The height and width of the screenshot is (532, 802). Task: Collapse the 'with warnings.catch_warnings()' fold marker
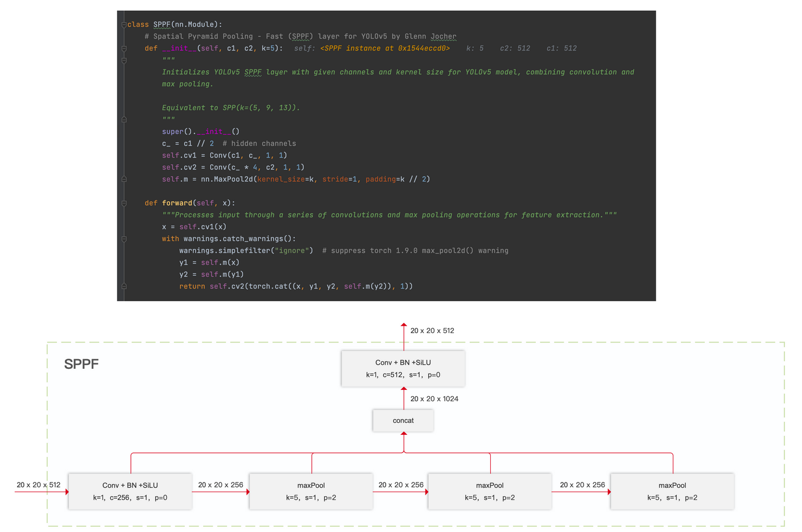point(123,239)
